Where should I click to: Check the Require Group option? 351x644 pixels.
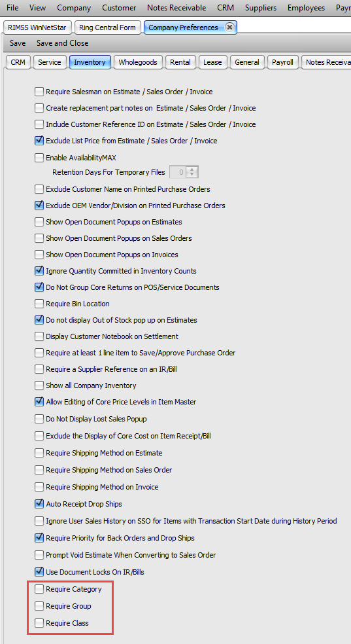39,606
